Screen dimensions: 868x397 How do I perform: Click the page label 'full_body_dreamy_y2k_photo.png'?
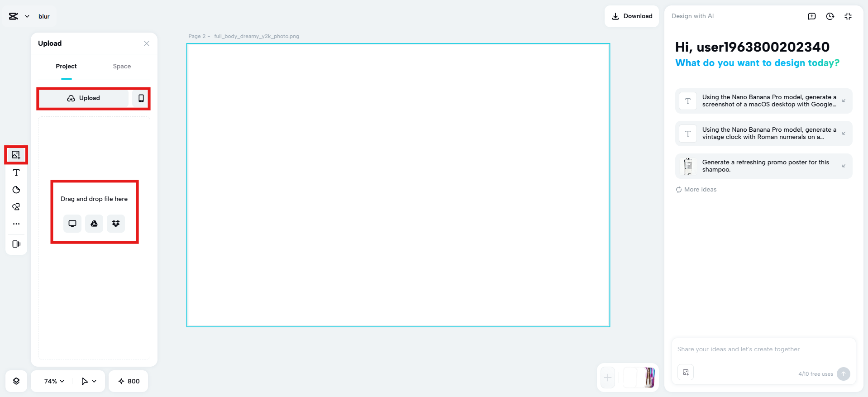[x=257, y=36]
